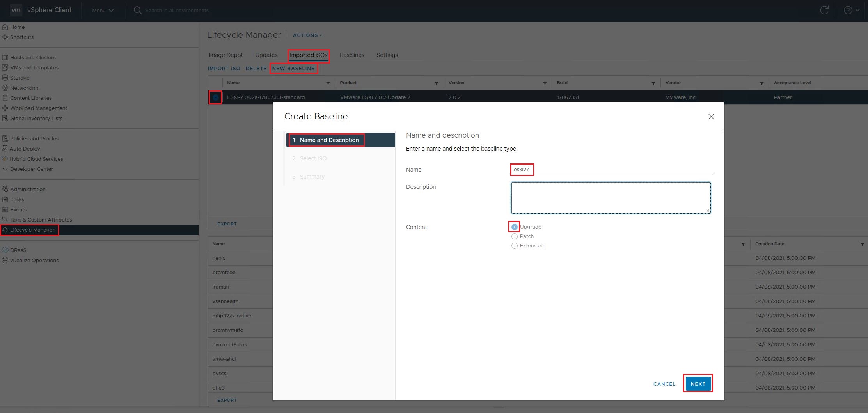Image resolution: width=868 pixels, height=413 pixels.
Task: Close the Create Baseline dialog
Action: click(711, 117)
